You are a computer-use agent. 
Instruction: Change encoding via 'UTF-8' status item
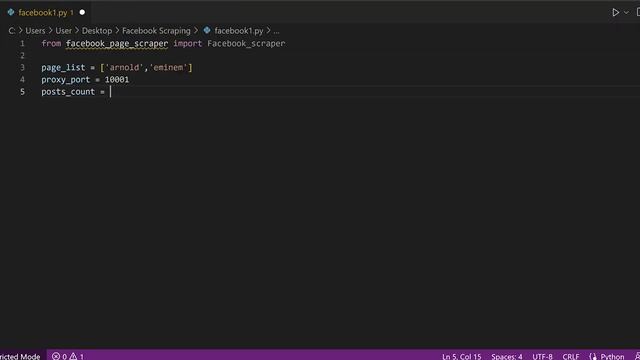tap(542, 356)
